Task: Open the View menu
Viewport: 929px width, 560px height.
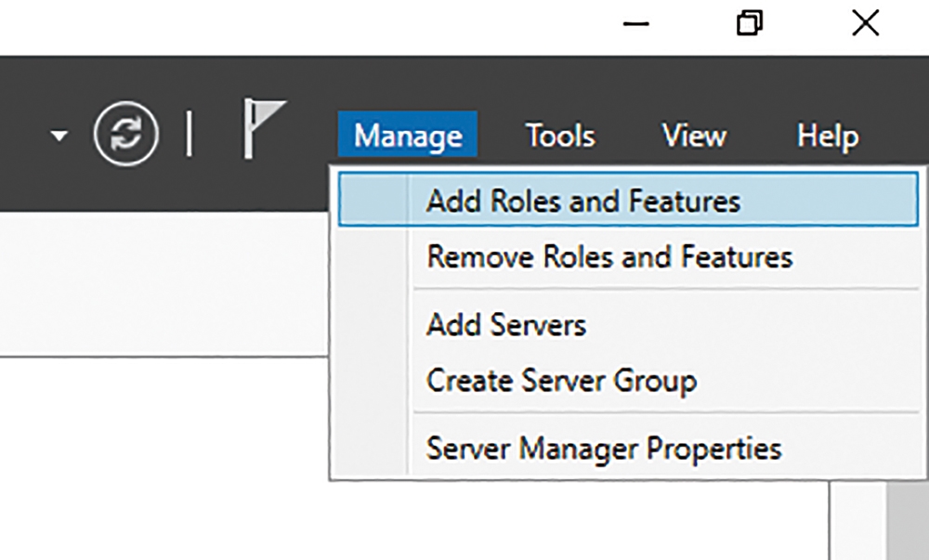Action: (x=694, y=135)
